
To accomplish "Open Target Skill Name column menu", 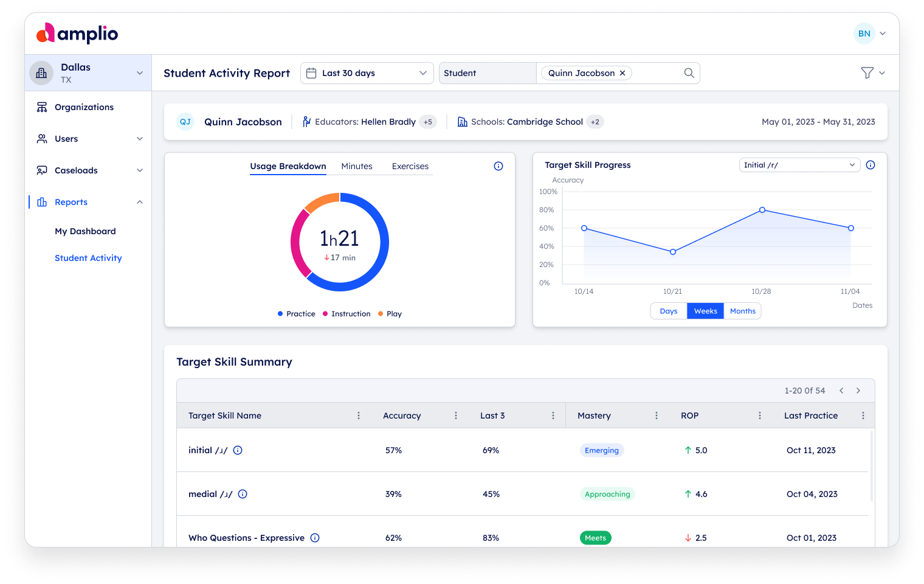I will [359, 415].
